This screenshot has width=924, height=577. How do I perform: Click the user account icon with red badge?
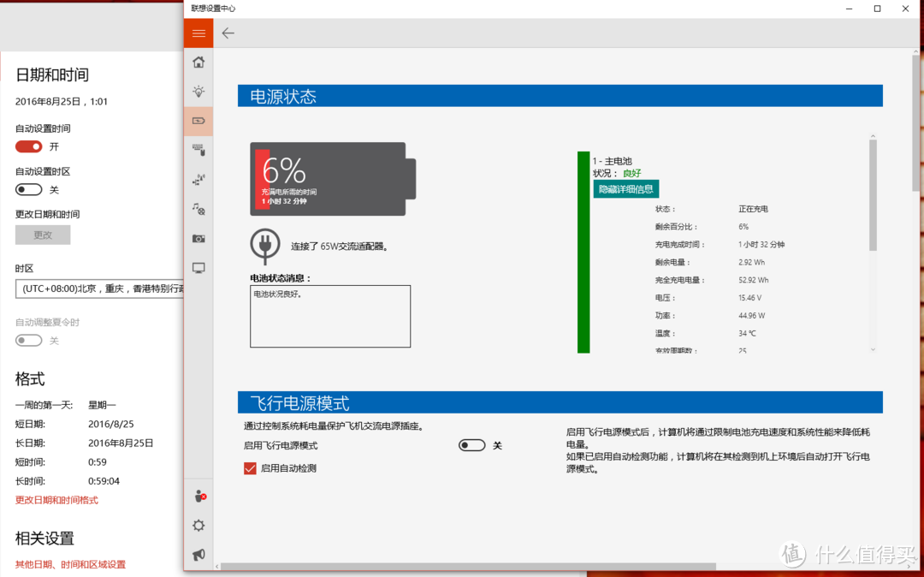199,497
